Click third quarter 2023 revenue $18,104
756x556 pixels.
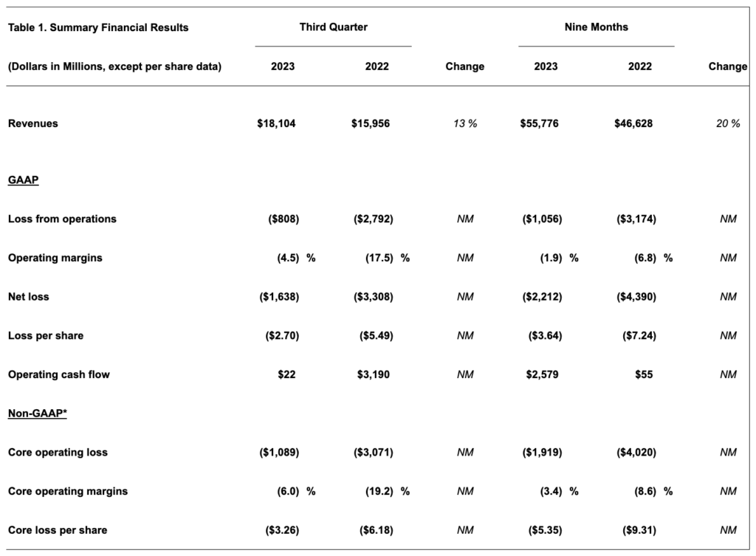pos(276,123)
